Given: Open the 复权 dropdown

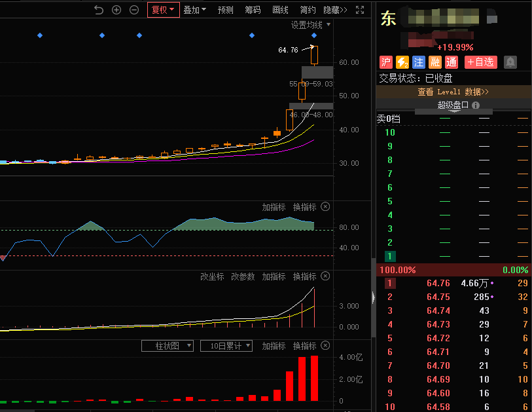Looking at the screenshot, I should point(163,10).
